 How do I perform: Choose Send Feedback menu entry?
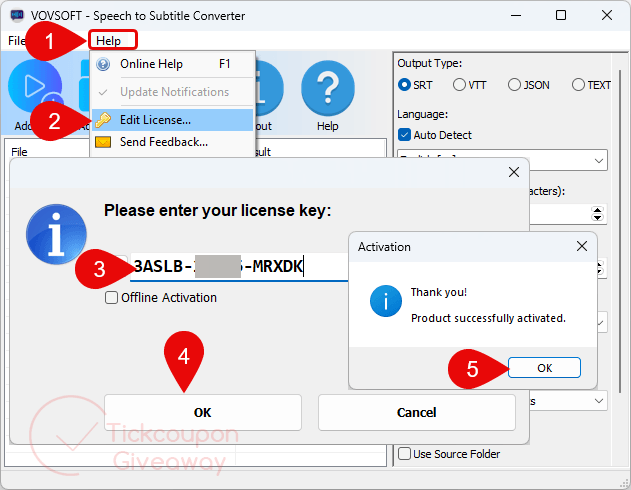point(173,142)
